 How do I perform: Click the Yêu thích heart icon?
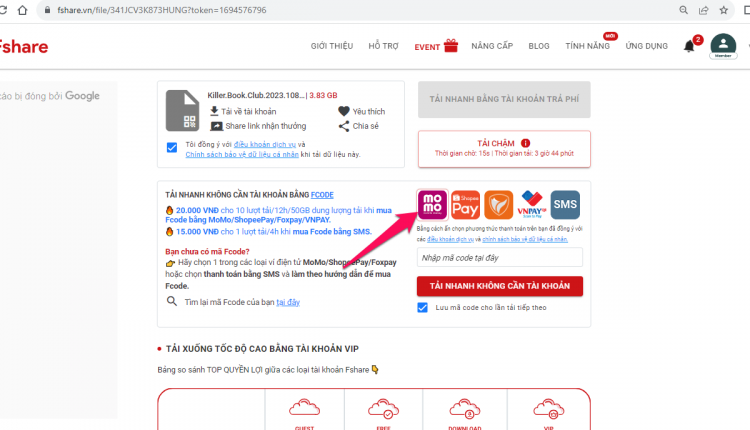344,111
